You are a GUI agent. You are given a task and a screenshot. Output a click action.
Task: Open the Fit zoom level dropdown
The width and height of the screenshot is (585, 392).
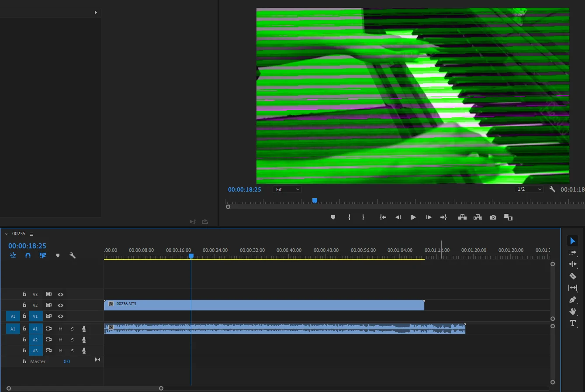pos(287,189)
